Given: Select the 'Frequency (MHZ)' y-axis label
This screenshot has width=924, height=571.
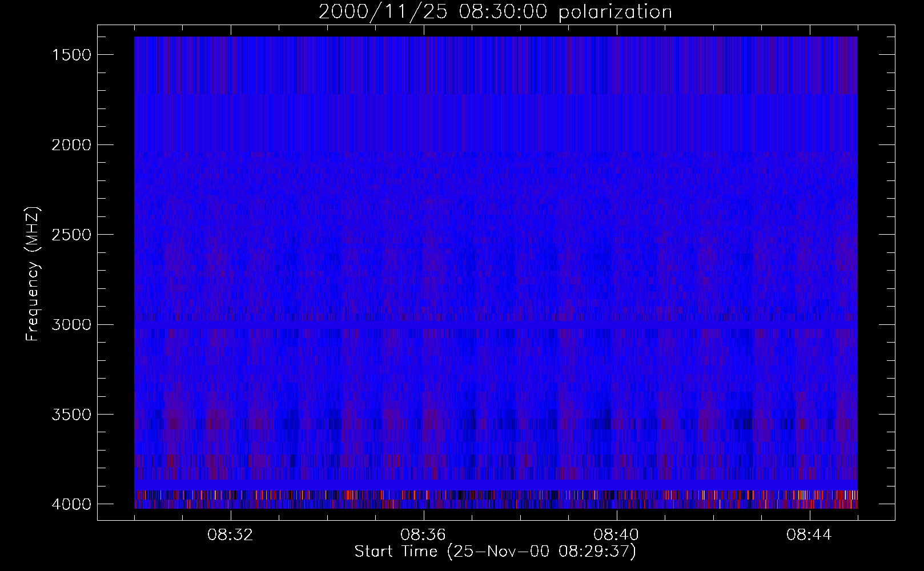Looking at the screenshot, I should click(33, 274).
